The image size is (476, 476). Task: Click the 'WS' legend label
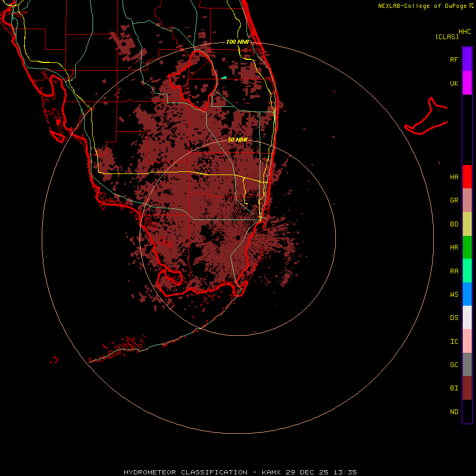454,295
